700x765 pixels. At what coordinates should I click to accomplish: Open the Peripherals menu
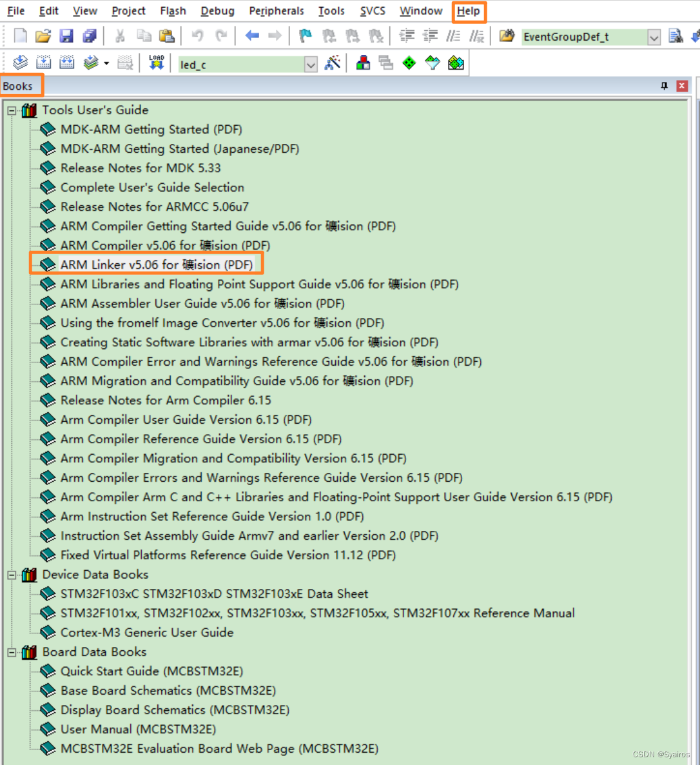click(x=276, y=10)
